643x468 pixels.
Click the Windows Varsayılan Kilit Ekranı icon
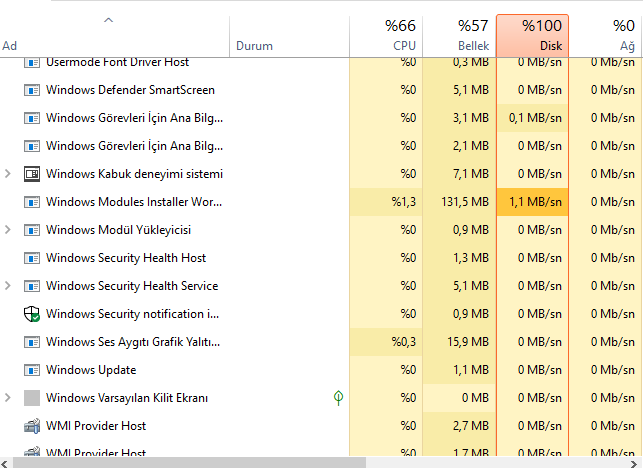coord(31,398)
